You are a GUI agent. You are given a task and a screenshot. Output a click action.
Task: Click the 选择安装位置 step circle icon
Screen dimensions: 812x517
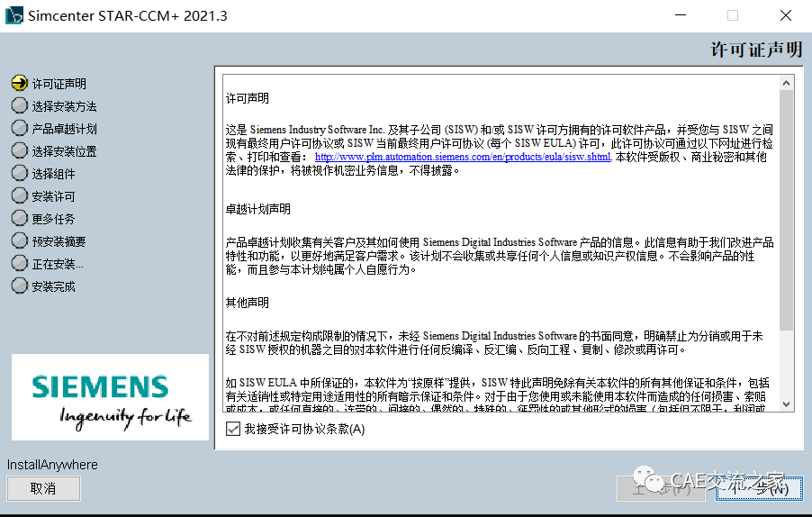click(20, 150)
